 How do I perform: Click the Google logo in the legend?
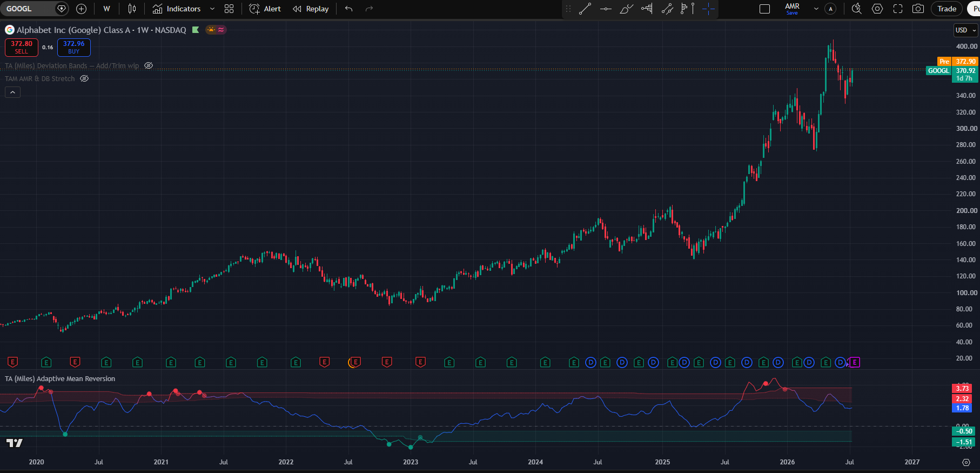pos(10,30)
